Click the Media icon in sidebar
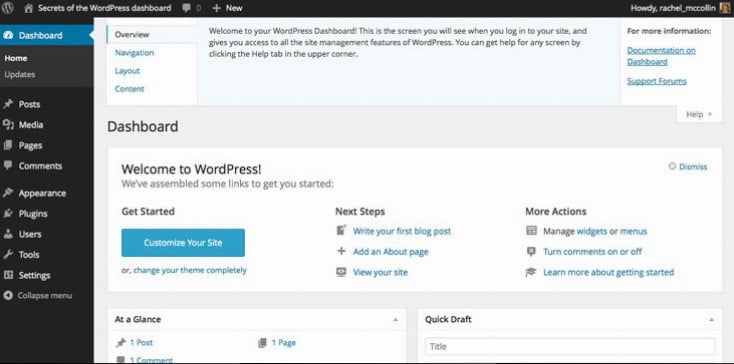734x364 pixels. tap(8, 124)
